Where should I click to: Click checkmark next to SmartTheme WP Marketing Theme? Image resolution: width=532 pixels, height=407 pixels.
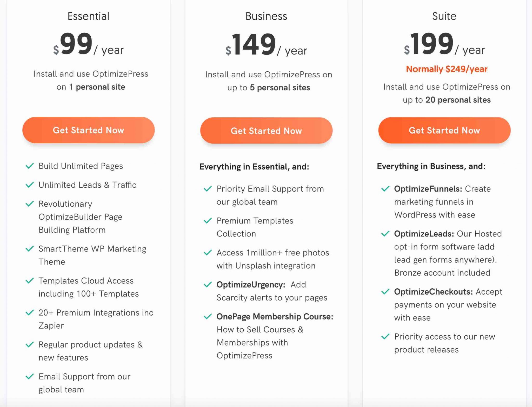click(30, 249)
